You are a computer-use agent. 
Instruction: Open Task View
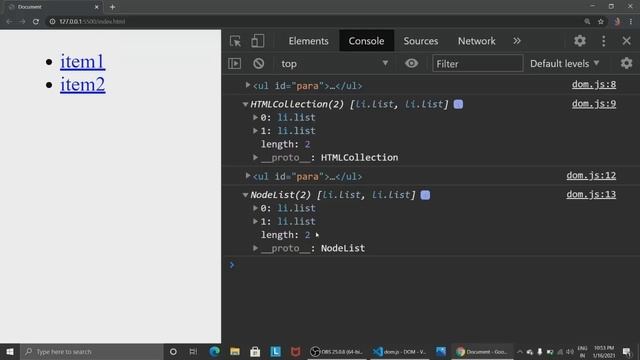point(193,351)
